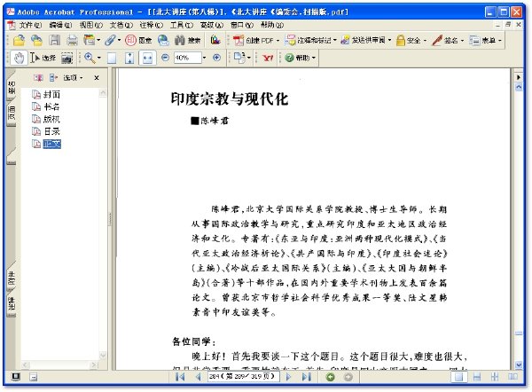This screenshot has height=392, width=532.
Task: Click new bookmark icon in bookmarks panel
Action: pyautogui.click(x=38, y=78)
